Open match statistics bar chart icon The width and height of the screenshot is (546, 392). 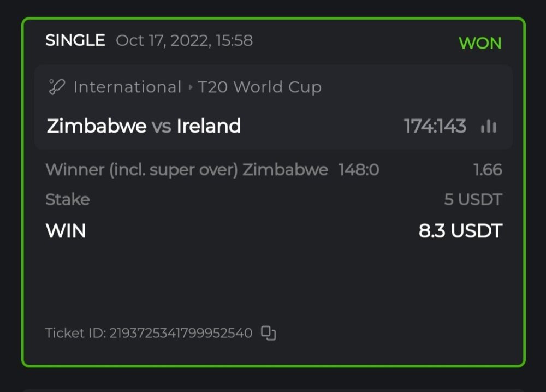pyautogui.click(x=489, y=127)
